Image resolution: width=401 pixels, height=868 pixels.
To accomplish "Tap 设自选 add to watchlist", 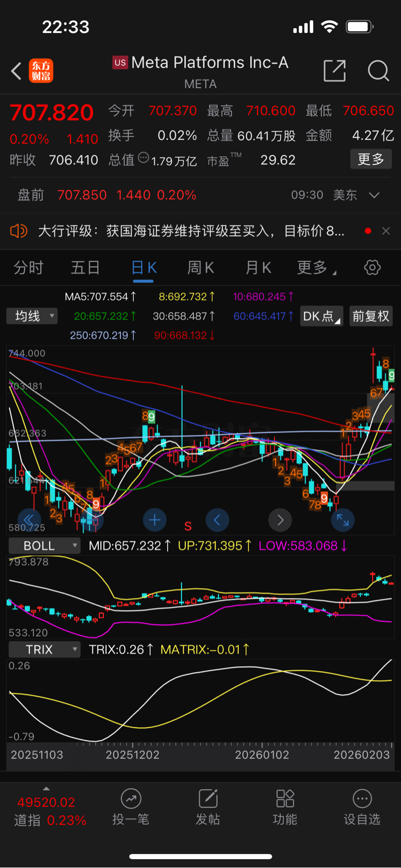I will pyautogui.click(x=362, y=807).
